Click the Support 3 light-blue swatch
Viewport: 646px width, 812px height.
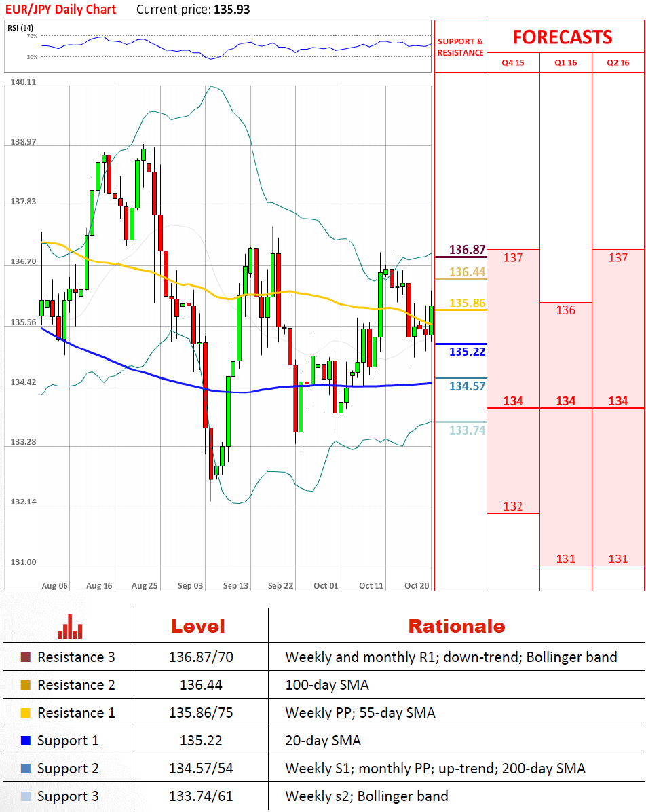point(25,796)
